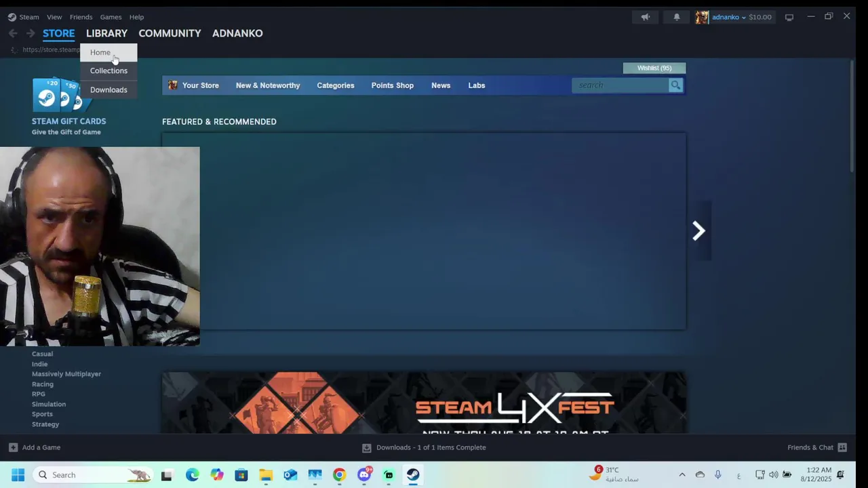The height and width of the screenshot is (488, 868).
Task: Click the forward navigation arrow
Action: 31,33
